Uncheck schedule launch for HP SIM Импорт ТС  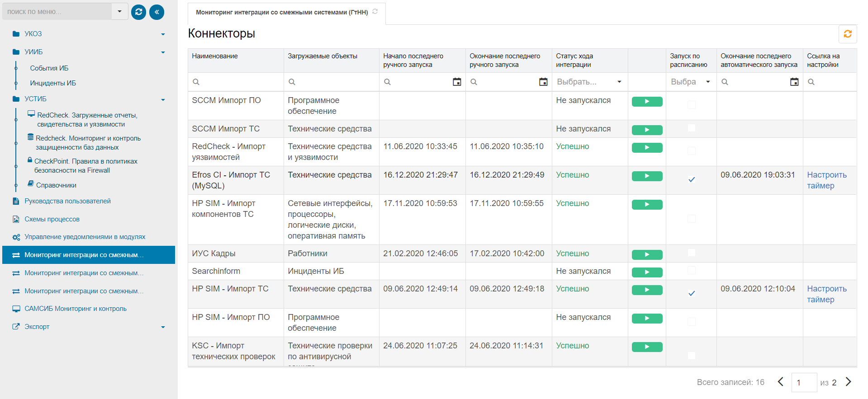click(691, 293)
